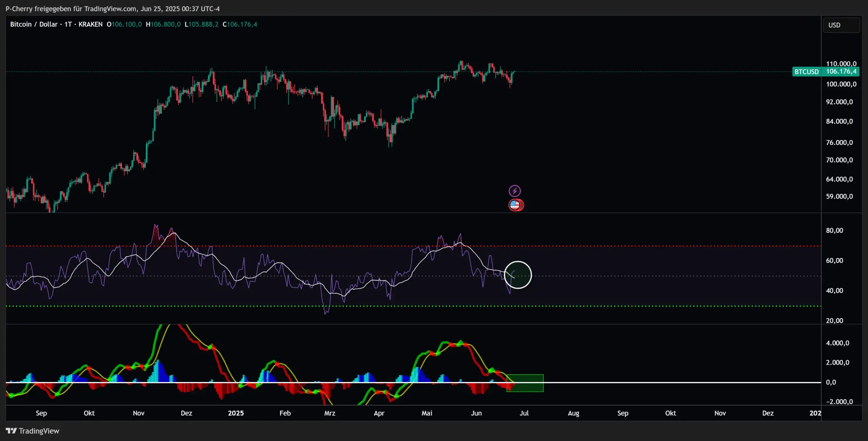
Task: Click the Nov label left of Dez 2024
Action: 138,413
